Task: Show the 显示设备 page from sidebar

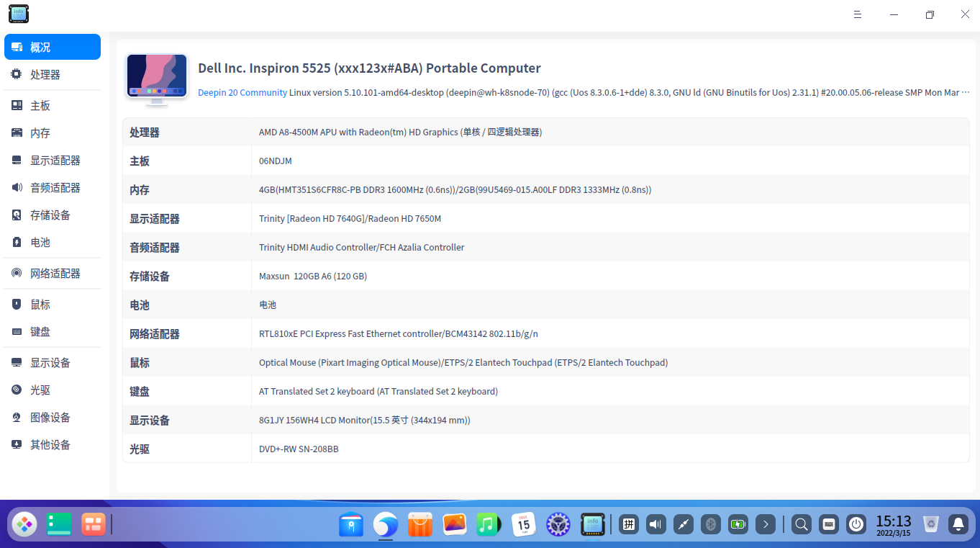Action: (x=53, y=363)
